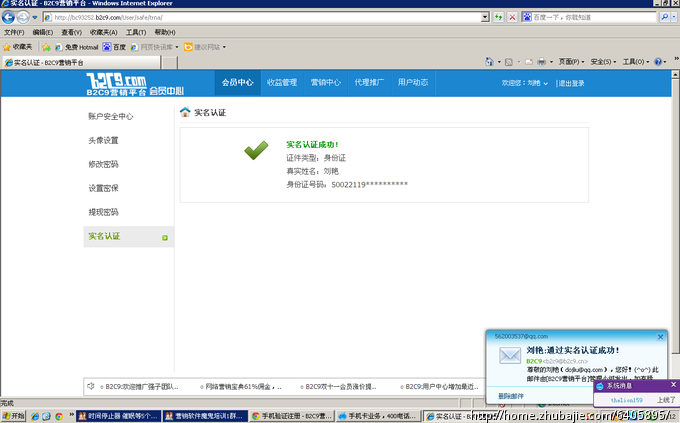Click the envelope icon in mail popup
The height and width of the screenshot is (423, 680).
click(x=510, y=356)
